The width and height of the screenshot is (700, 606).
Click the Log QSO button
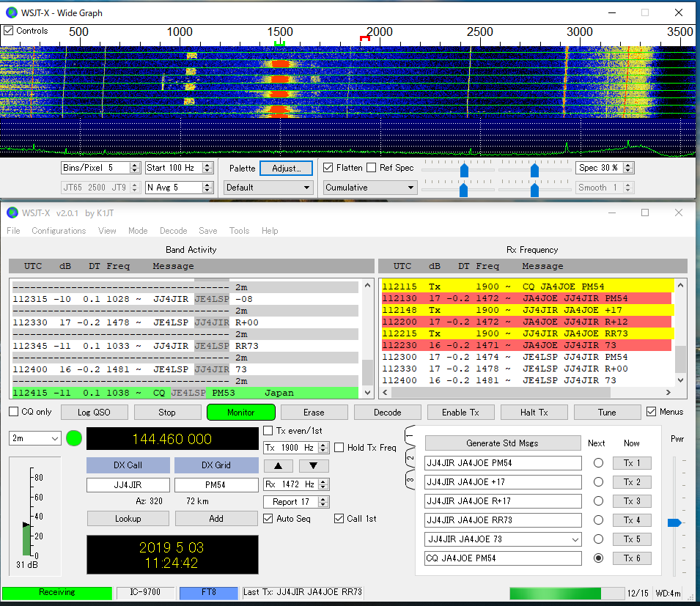click(93, 412)
